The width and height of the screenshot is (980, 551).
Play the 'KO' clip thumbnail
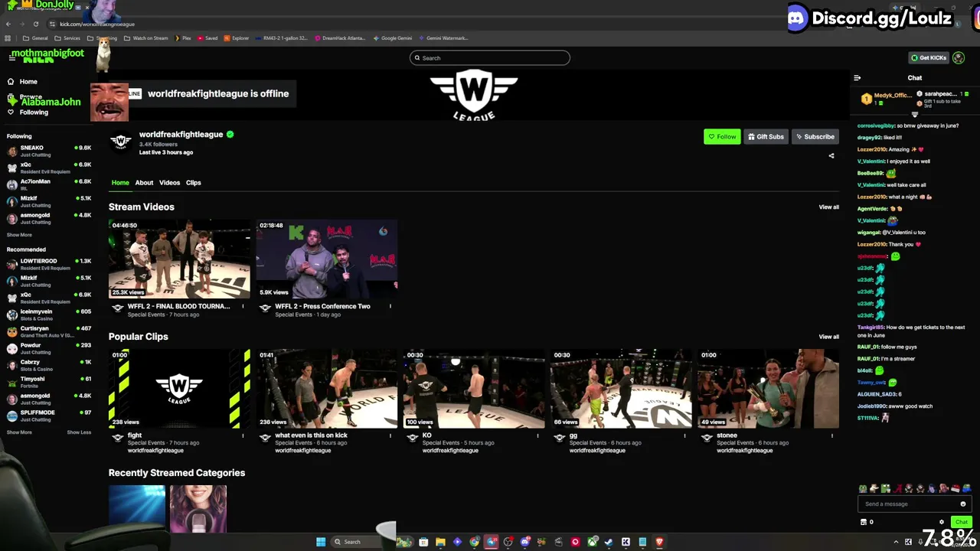[473, 389]
